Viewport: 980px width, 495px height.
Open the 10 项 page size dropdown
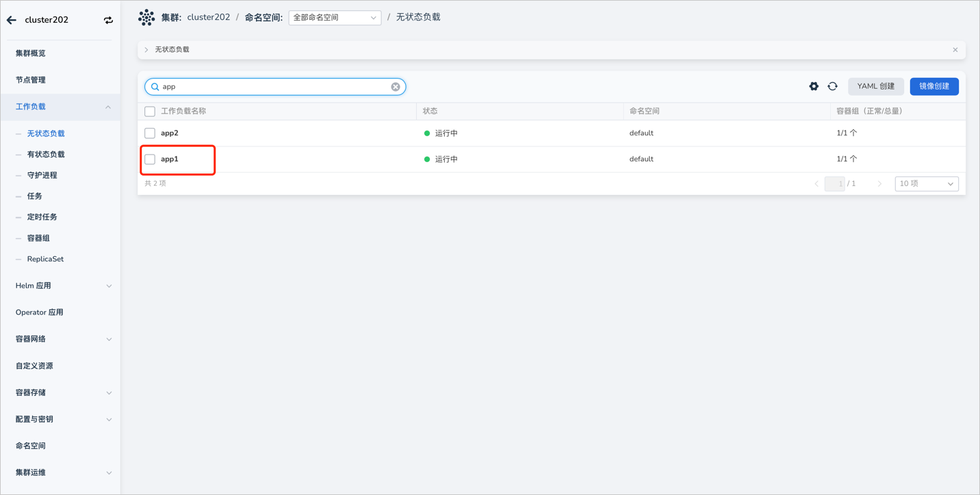(x=927, y=184)
